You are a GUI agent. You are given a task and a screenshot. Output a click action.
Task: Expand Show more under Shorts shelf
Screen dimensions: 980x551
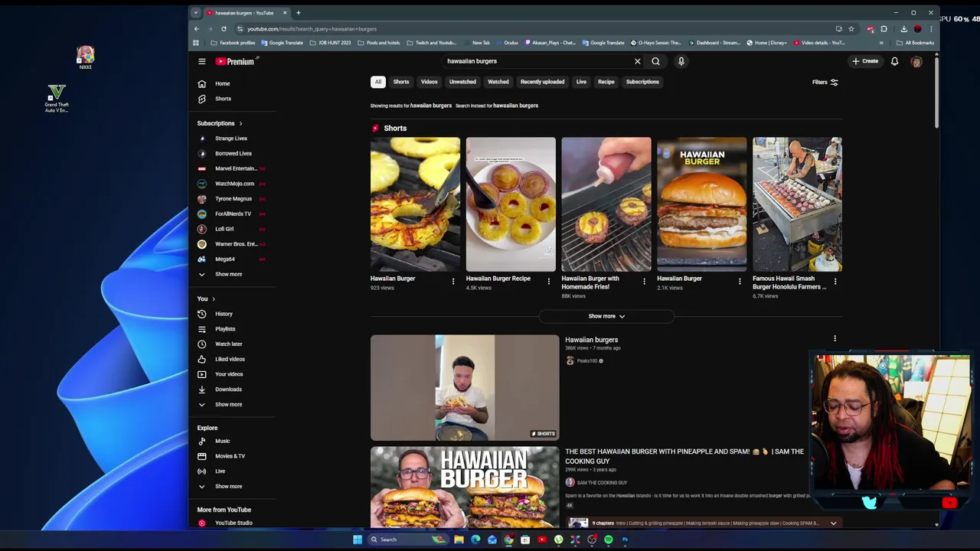606,316
